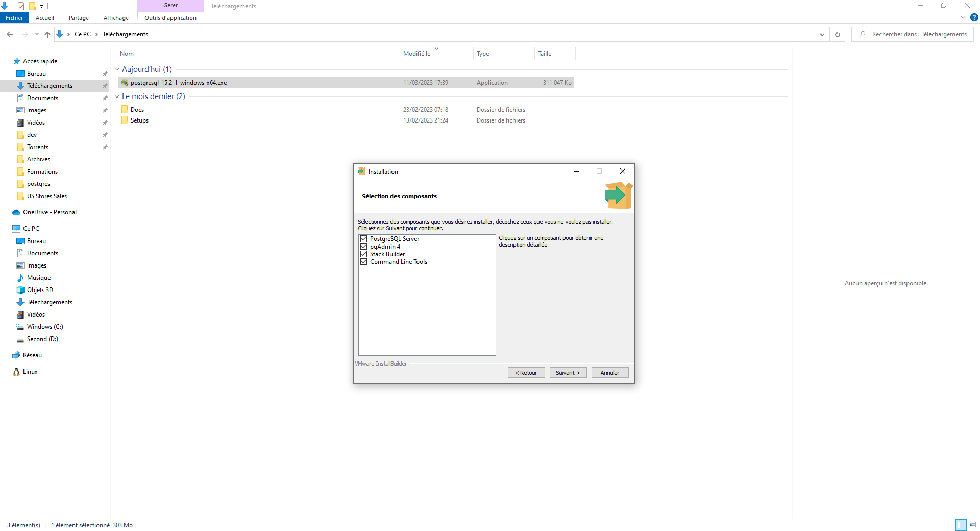980x531 pixels.
Task: Open Outils d'application tab
Action: (170, 18)
